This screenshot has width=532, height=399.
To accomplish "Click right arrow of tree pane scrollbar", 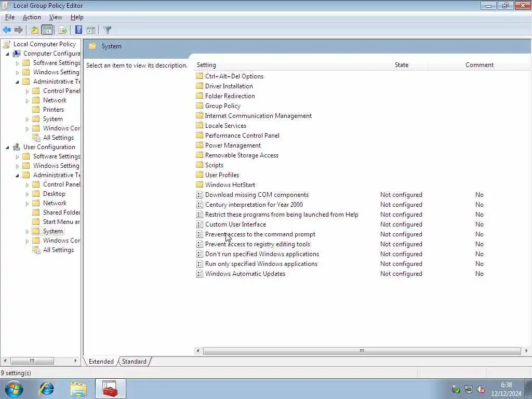I will tap(75, 361).
